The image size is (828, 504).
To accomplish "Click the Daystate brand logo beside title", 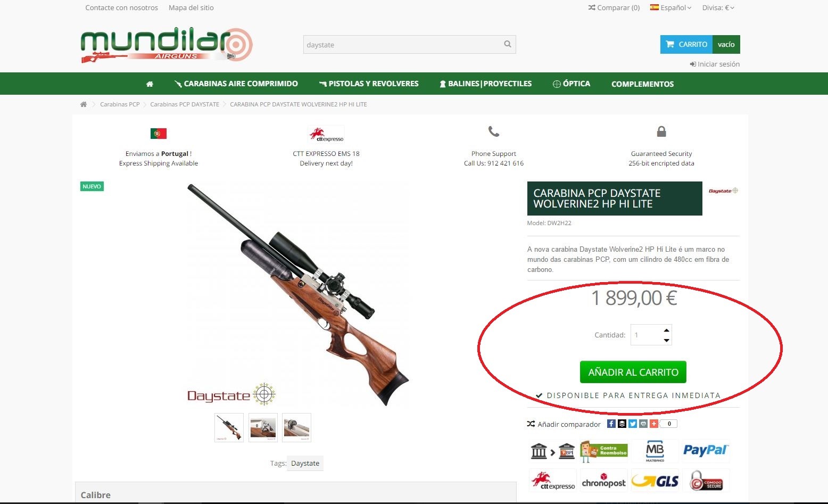I will click(x=723, y=191).
